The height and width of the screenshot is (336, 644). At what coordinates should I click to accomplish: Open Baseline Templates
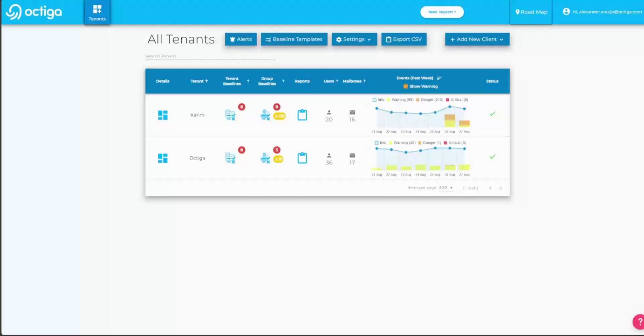(x=294, y=39)
